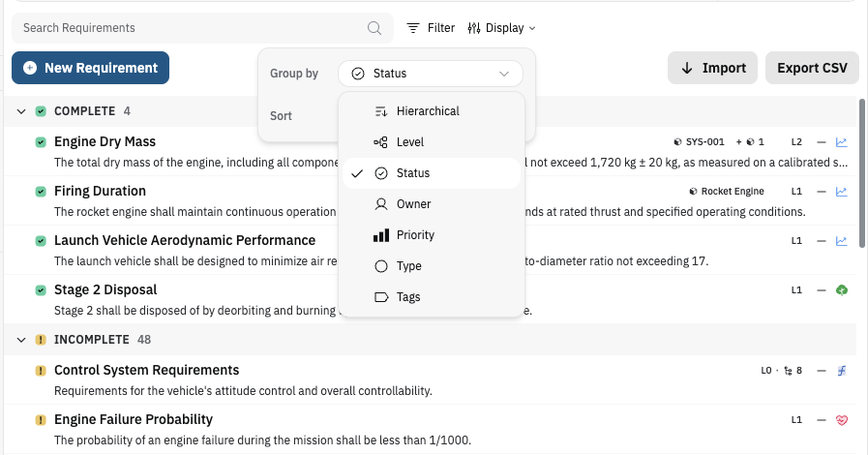Click the 8 children count on Control System
Screen dimensions: 868x455
click(x=793, y=371)
